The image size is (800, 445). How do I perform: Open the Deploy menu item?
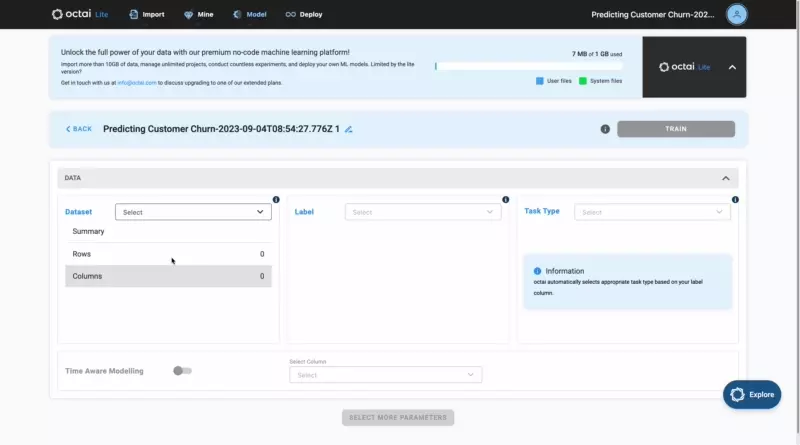(304, 14)
